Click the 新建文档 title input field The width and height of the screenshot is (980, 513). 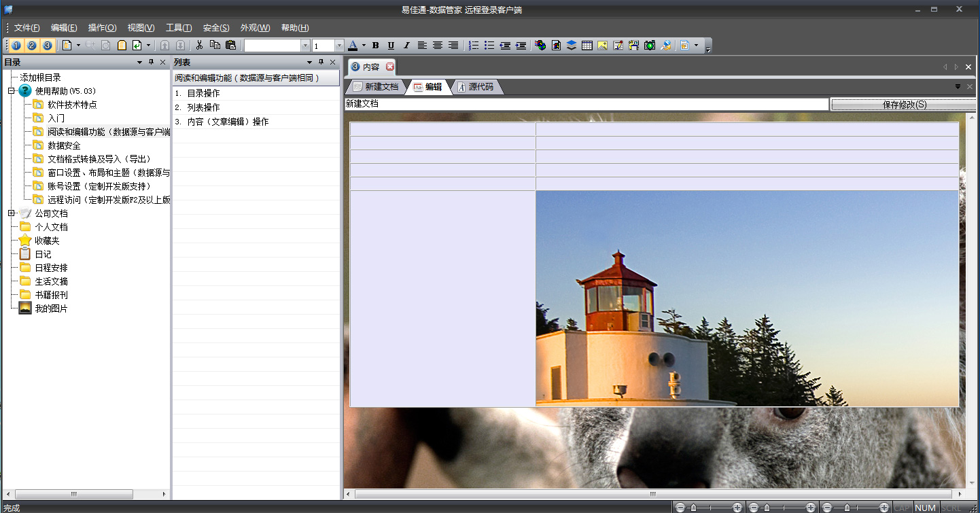point(586,104)
